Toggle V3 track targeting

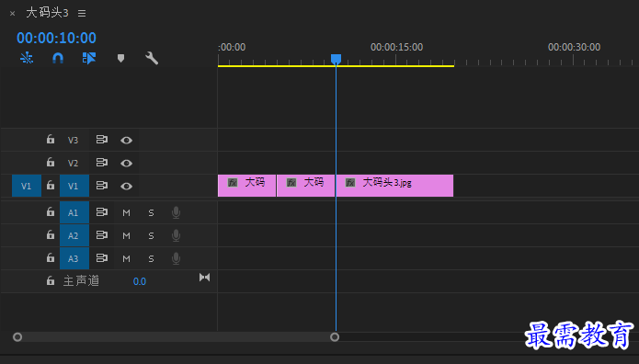pos(73,141)
